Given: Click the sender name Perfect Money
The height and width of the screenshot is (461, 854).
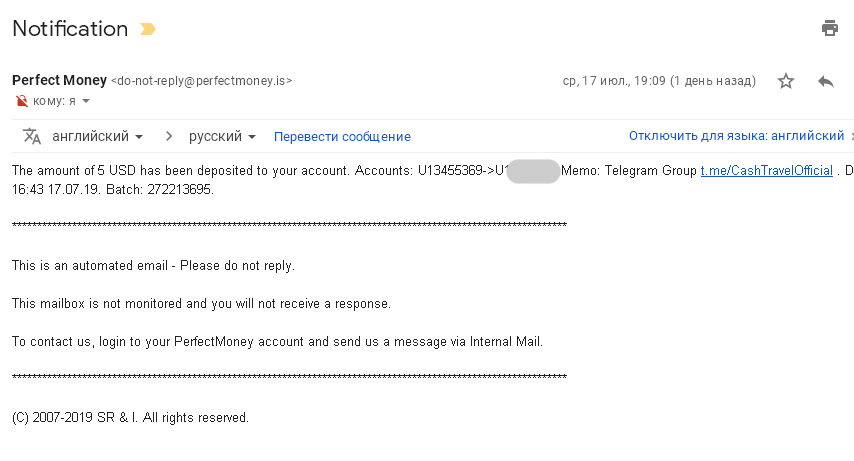Looking at the screenshot, I should (59, 80).
